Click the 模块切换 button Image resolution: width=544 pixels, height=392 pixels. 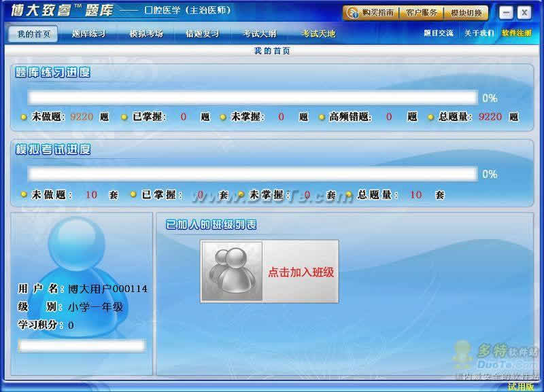(466, 13)
